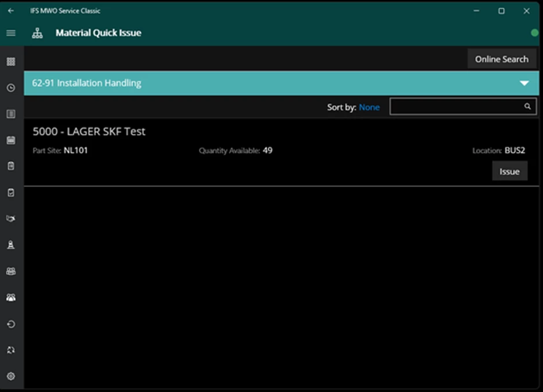Open the calendar icon in the sidebar
The image size is (543, 392).
coord(11,140)
